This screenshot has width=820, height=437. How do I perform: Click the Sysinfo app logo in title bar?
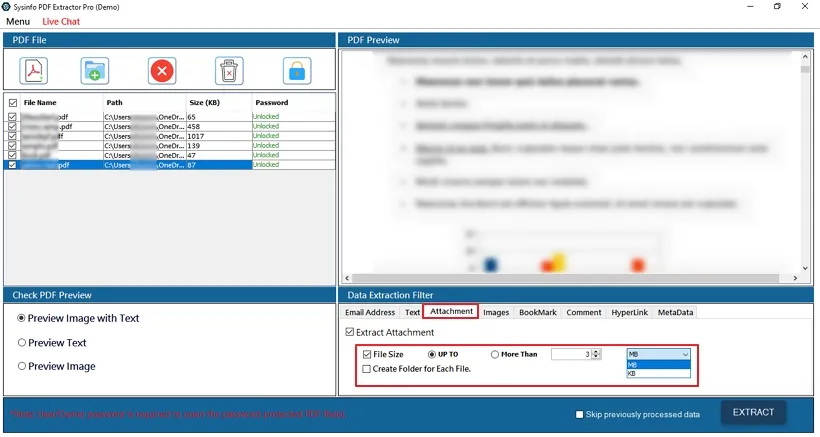click(x=6, y=7)
